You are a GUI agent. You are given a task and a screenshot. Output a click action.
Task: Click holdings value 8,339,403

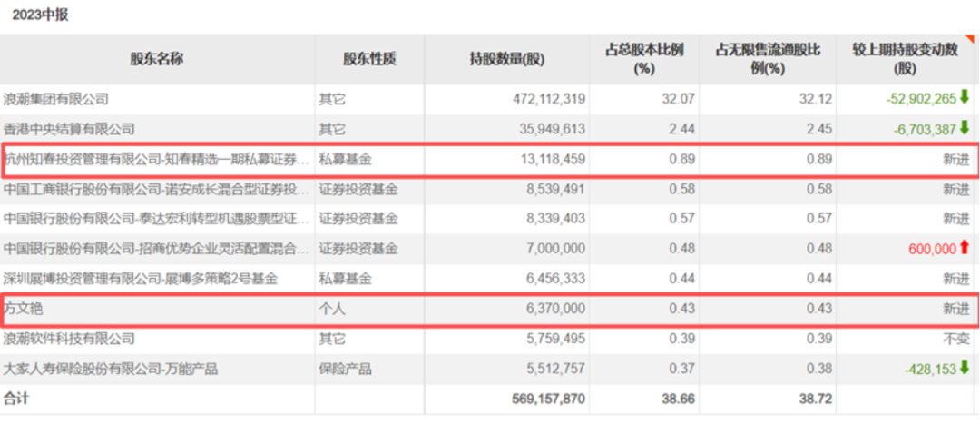coord(554,219)
